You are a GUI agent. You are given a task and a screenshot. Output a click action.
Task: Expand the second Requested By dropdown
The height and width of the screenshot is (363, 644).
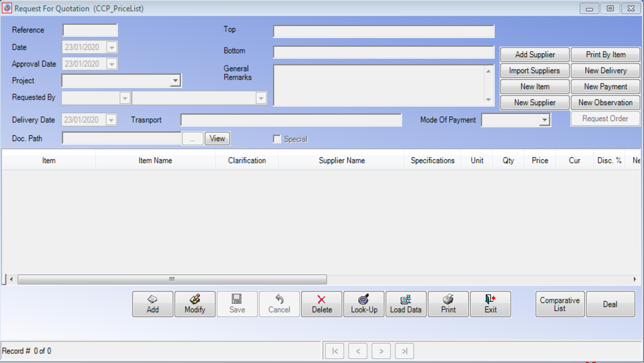tap(261, 98)
